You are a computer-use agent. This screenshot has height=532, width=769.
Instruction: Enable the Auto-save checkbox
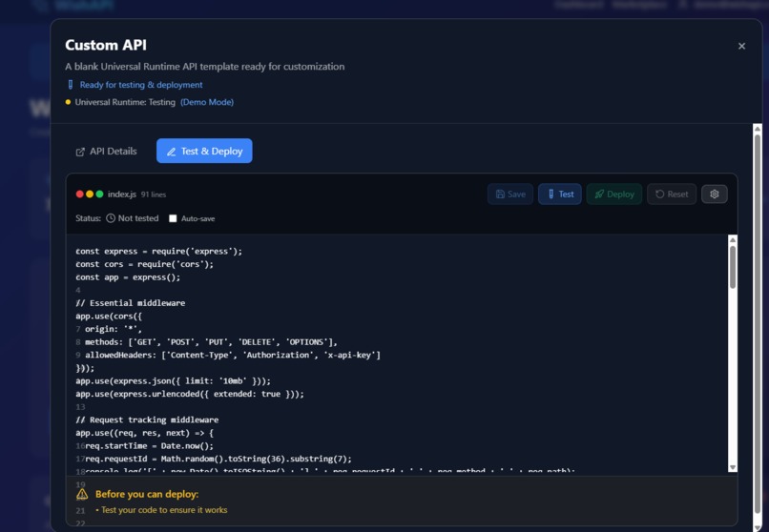click(173, 218)
